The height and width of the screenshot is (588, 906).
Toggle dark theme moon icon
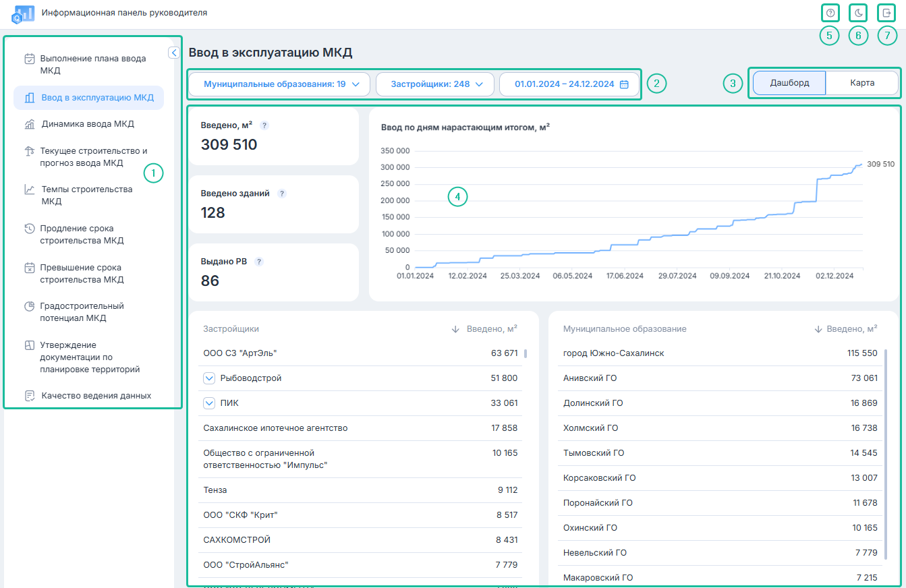858,13
